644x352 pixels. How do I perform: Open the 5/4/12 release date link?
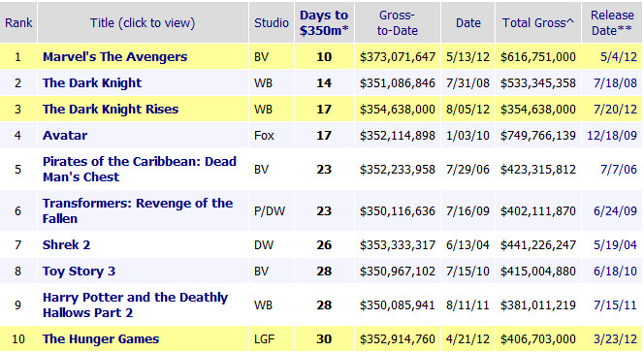pos(619,56)
